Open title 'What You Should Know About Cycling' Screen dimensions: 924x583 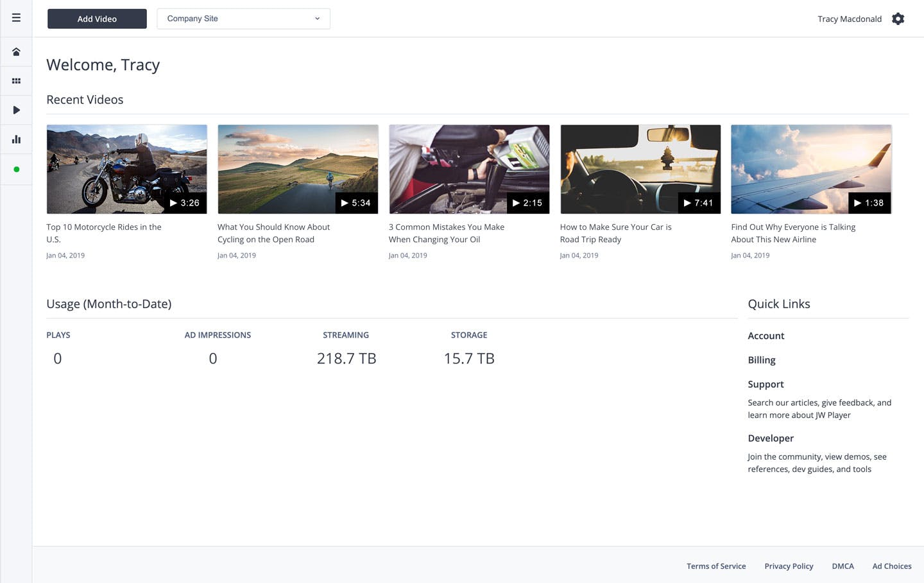coord(273,233)
